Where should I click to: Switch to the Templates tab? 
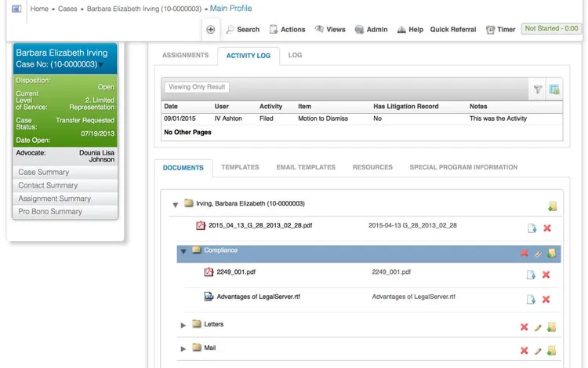click(240, 167)
